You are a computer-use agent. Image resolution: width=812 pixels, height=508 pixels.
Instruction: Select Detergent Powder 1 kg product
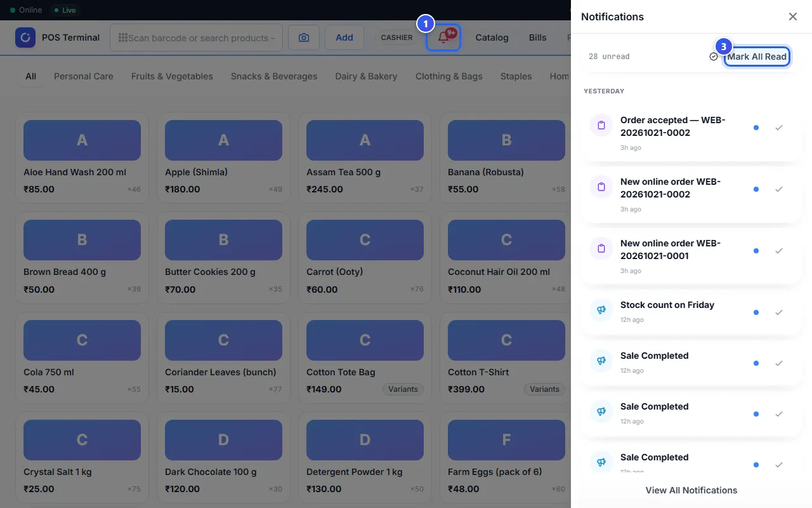point(365,458)
